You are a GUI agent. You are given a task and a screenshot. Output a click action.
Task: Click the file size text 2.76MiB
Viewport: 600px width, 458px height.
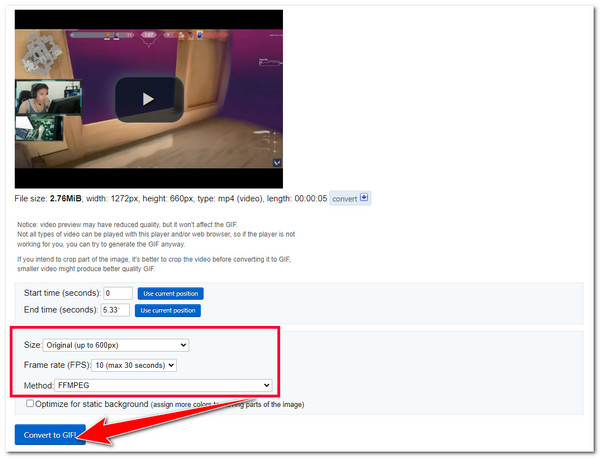click(x=65, y=199)
